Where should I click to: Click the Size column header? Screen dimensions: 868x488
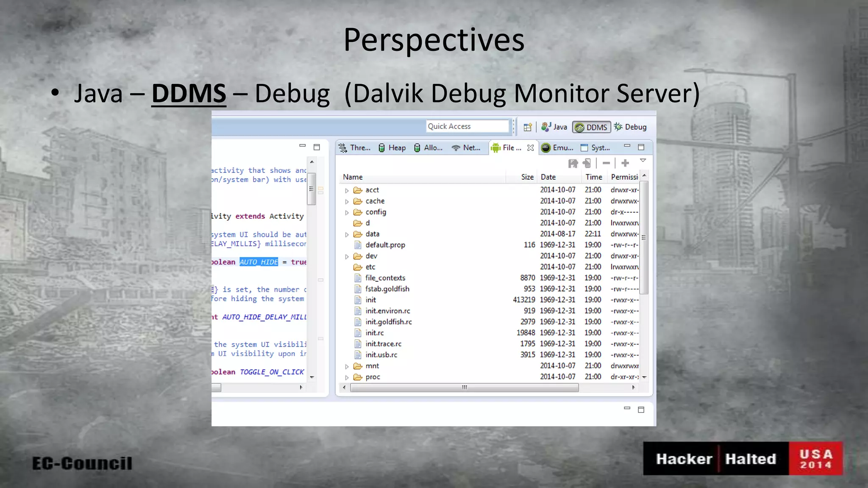coord(521,177)
